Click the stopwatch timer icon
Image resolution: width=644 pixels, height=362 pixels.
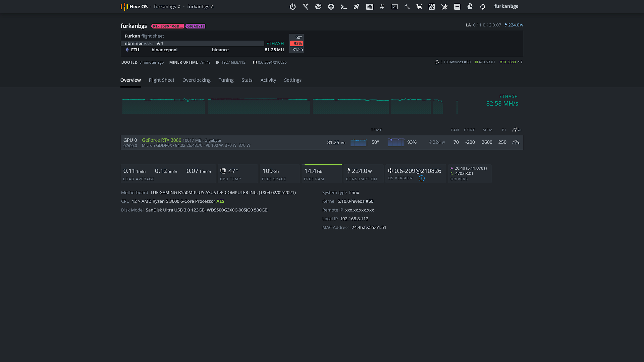click(470, 7)
